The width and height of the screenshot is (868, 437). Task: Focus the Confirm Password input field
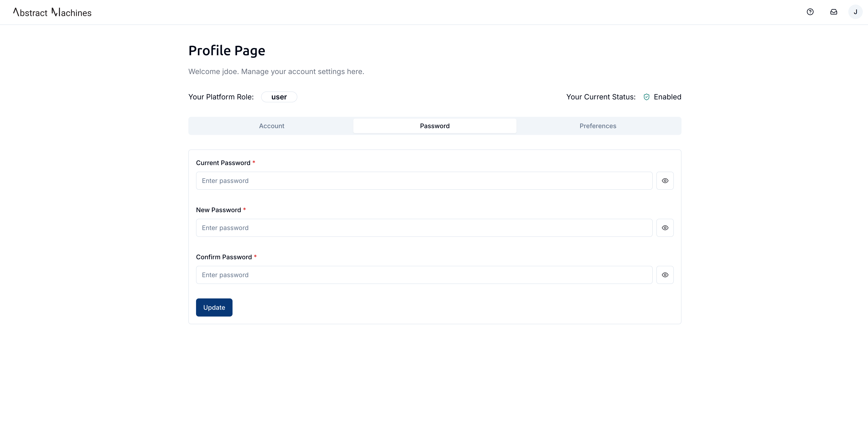[x=424, y=275]
